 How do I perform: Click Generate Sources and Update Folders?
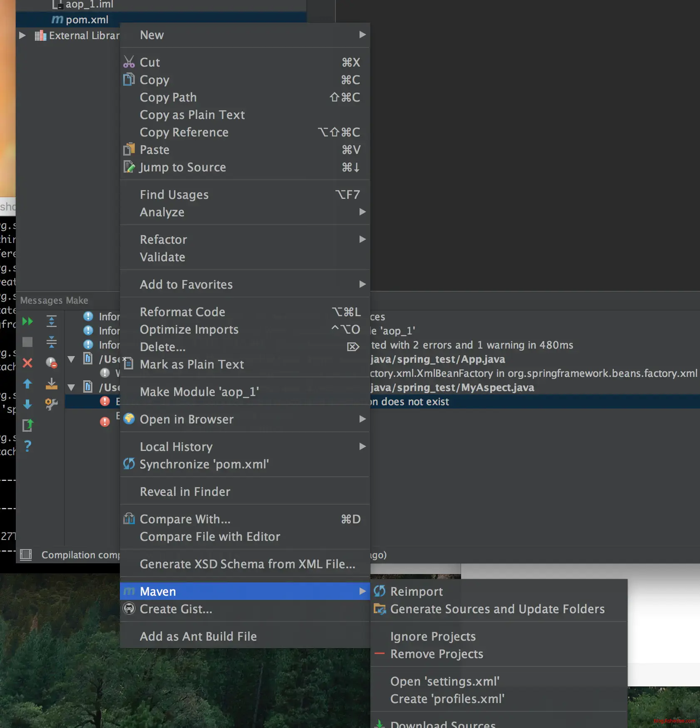point(497,609)
